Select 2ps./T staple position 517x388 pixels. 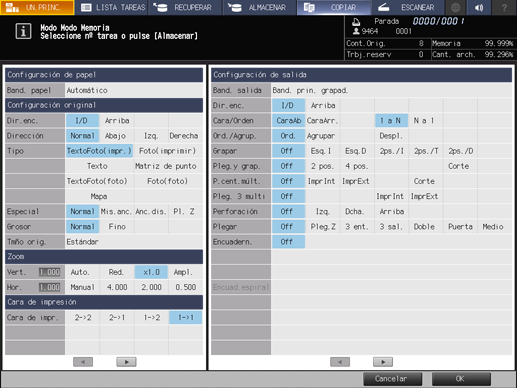point(426,151)
